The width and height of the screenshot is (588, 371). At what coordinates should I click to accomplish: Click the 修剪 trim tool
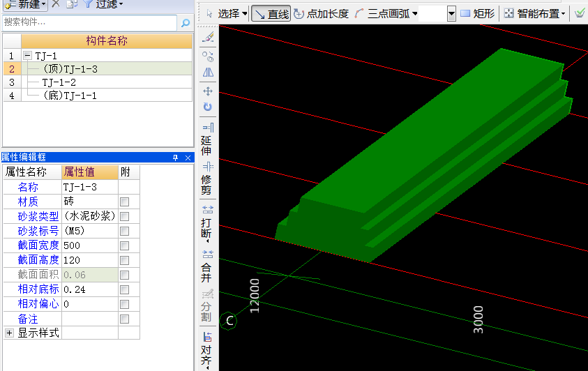[x=207, y=179]
